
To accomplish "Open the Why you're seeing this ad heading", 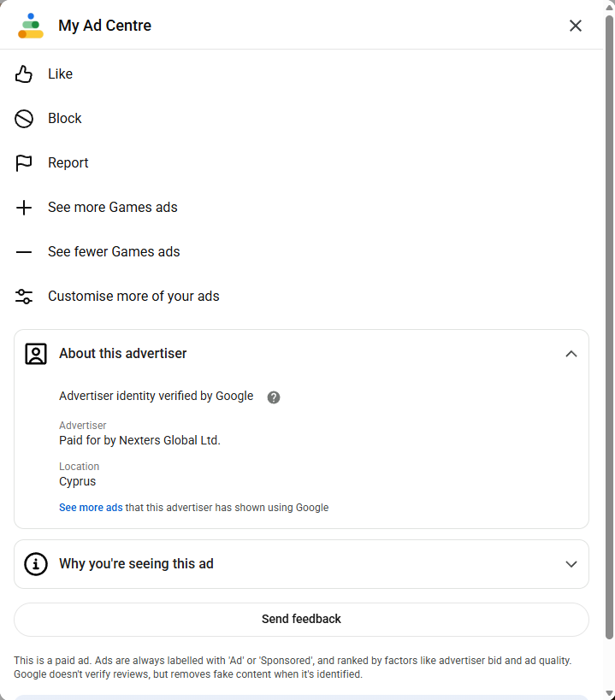I will (x=136, y=564).
